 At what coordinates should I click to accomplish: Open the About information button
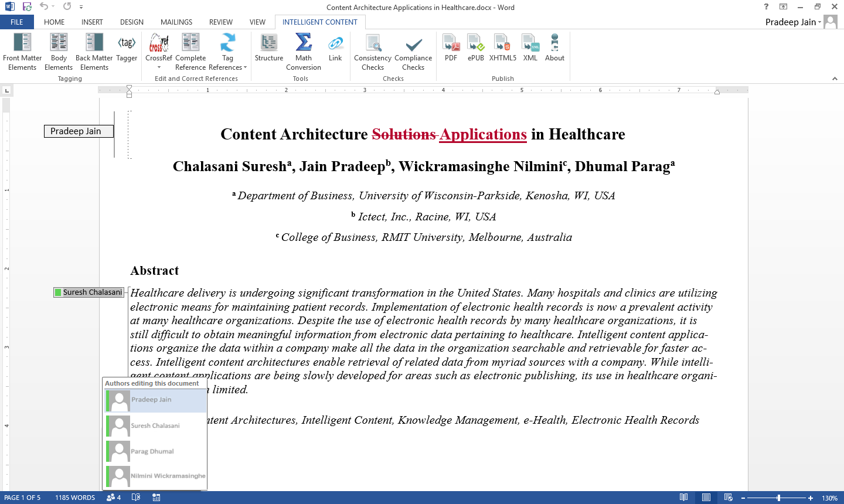(x=554, y=48)
